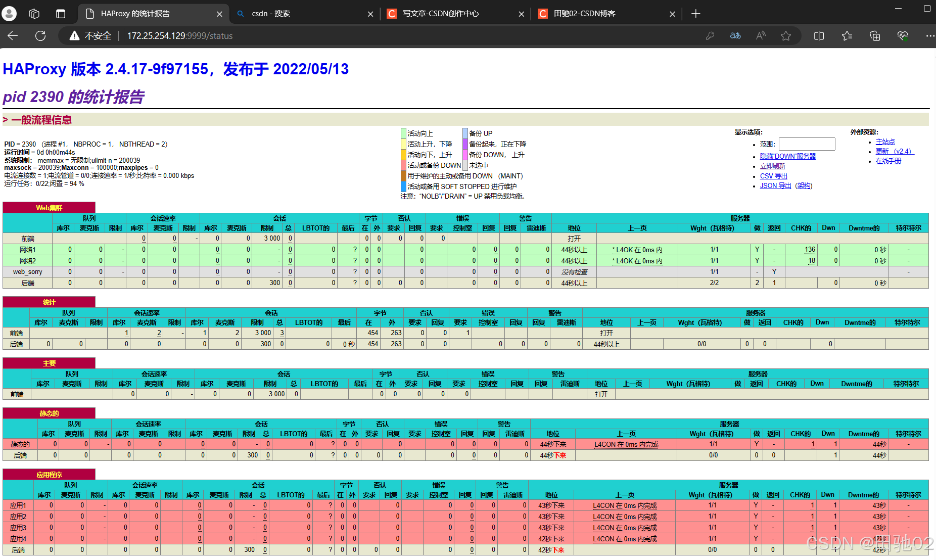Screen dimensions: 936x560
Task: Open the read aloud icon
Action: (x=761, y=35)
